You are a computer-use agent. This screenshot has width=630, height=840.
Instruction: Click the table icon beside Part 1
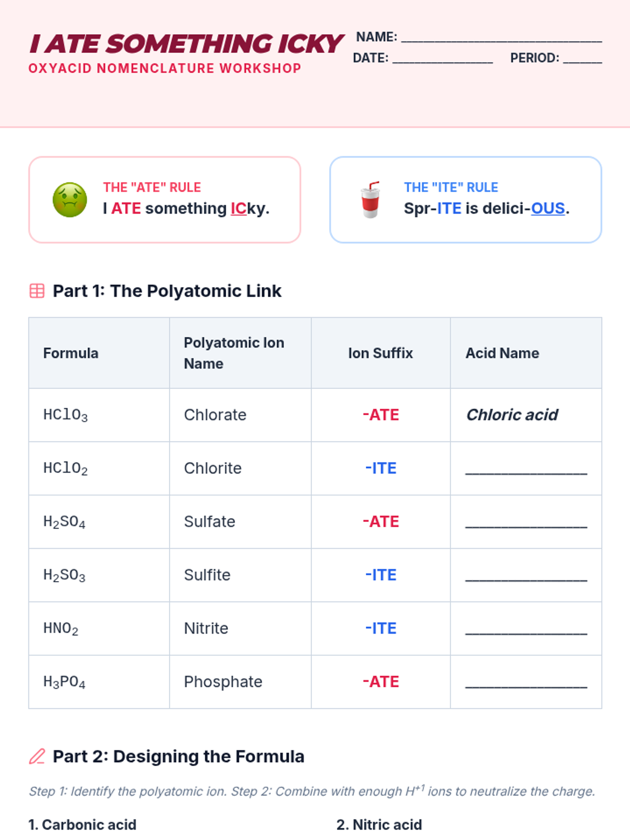coord(37,291)
